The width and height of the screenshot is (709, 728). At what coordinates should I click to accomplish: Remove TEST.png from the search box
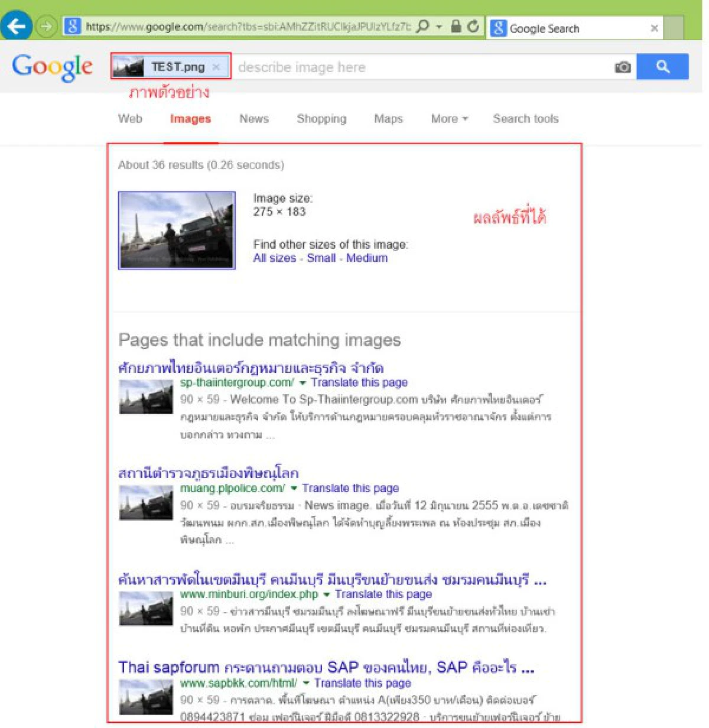pyautogui.click(x=216, y=67)
